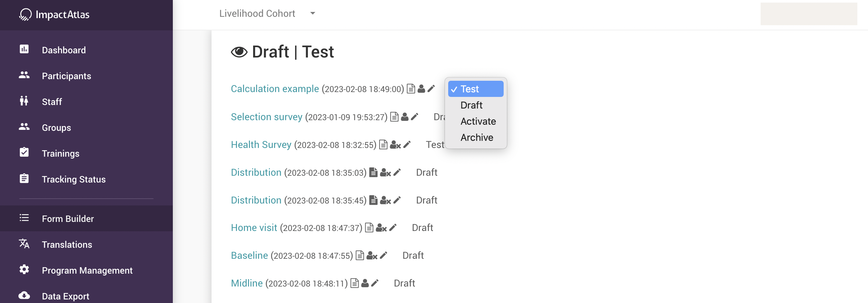Select Activate in the status menu
The width and height of the screenshot is (868, 303).
(x=478, y=121)
